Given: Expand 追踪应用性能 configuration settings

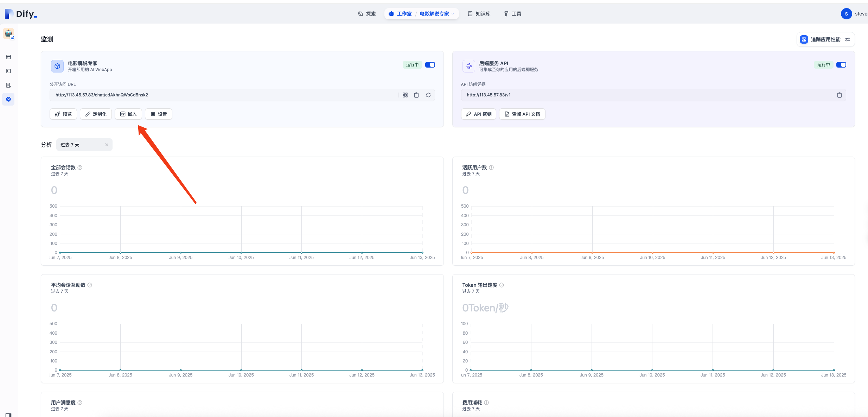Looking at the screenshot, I should (848, 39).
